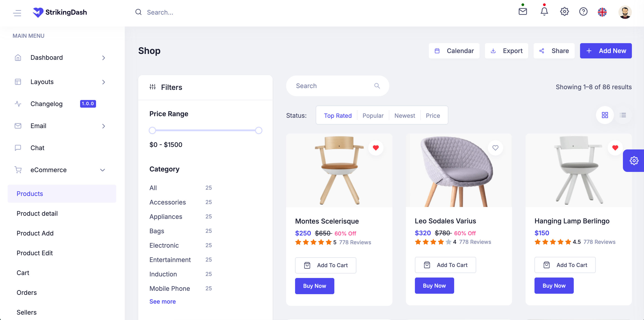The image size is (644, 320).
Task: Open the Filters sliders icon
Action: [x=153, y=87]
